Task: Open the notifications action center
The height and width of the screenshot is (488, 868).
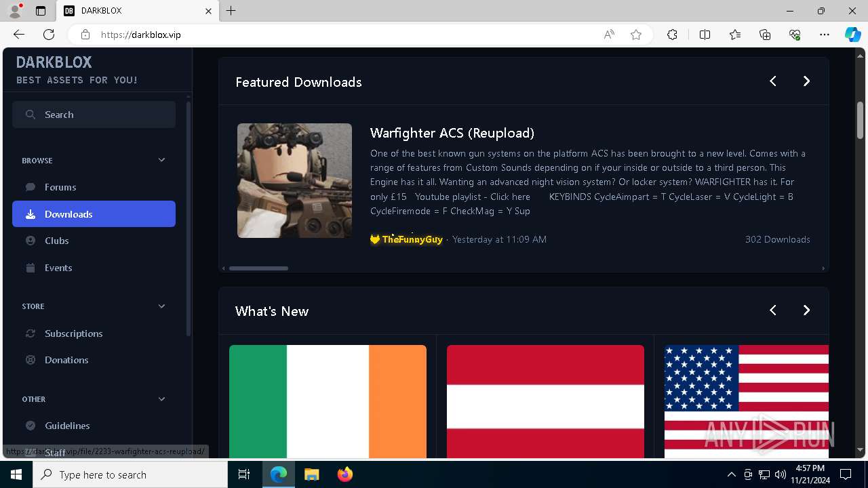Action: pos(846,474)
